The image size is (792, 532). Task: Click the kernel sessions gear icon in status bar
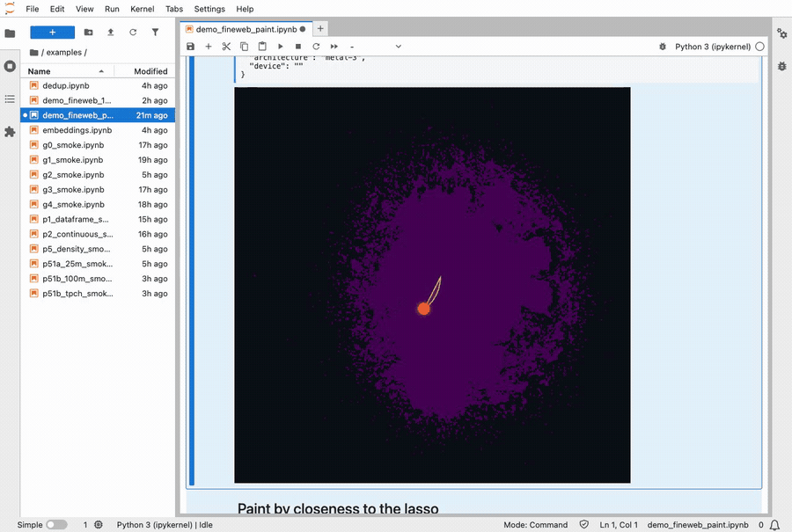(99, 525)
